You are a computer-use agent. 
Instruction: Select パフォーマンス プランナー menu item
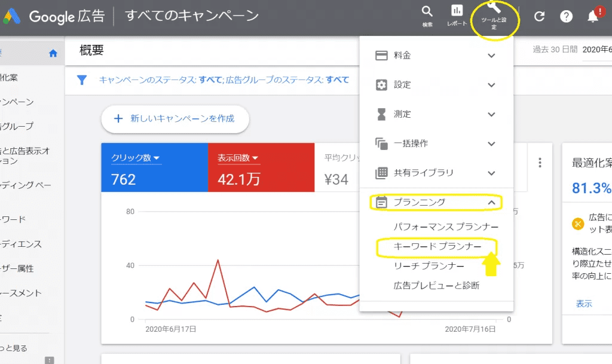[446, 227]
